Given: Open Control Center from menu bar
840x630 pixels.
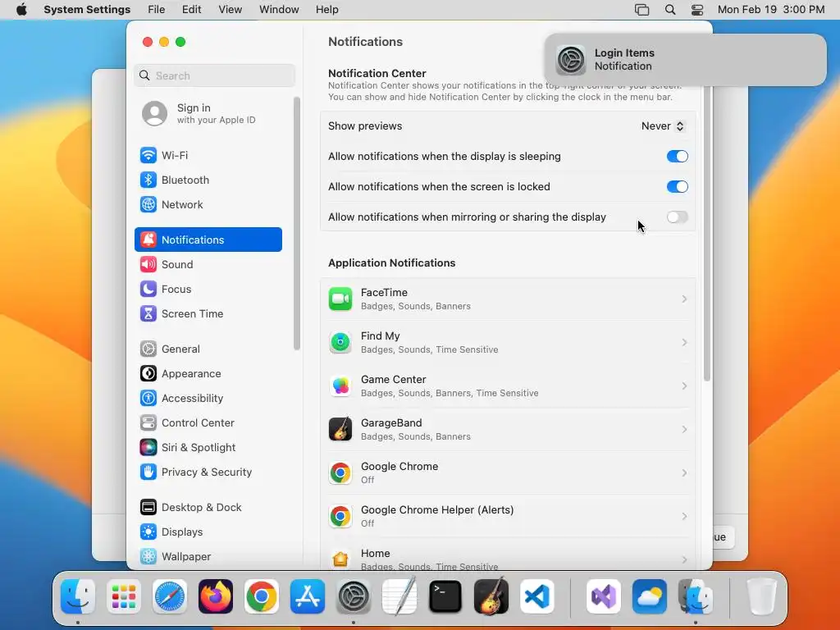Looking at the screenshot, I should pyautogui.click(x=697, y=10).
